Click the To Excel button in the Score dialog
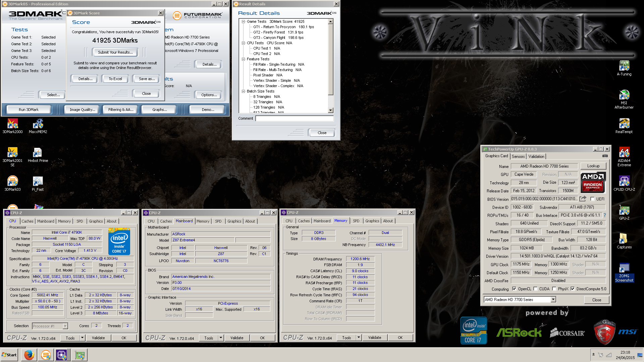644x362 pixels. (115, 79)
